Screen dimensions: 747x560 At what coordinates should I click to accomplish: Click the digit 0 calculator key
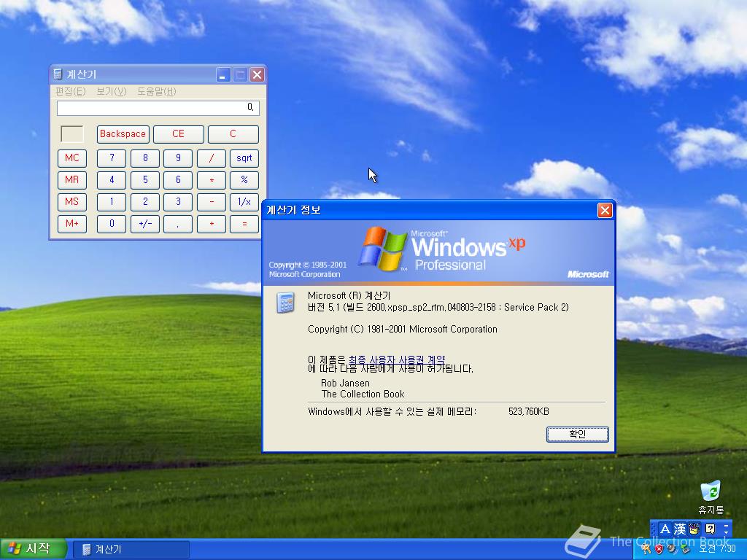point(112,224)
